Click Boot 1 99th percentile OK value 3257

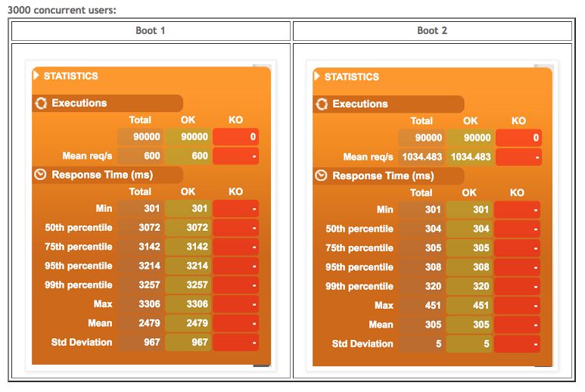[x=188, y=285]
